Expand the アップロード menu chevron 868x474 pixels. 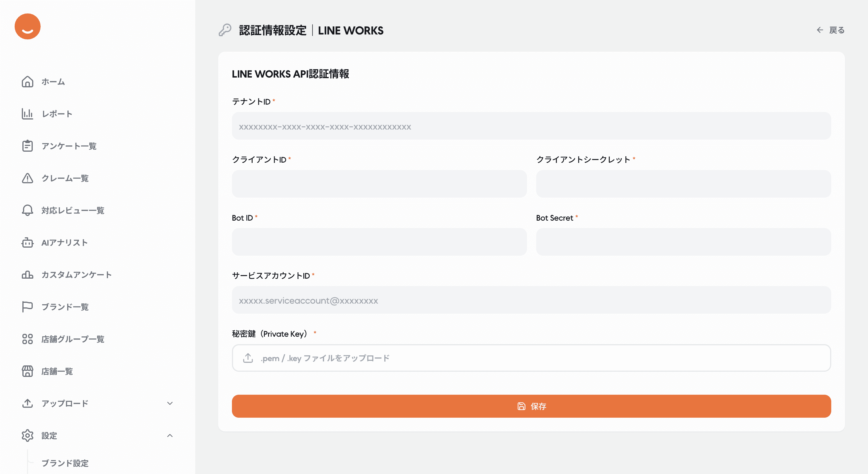point(170,403)
